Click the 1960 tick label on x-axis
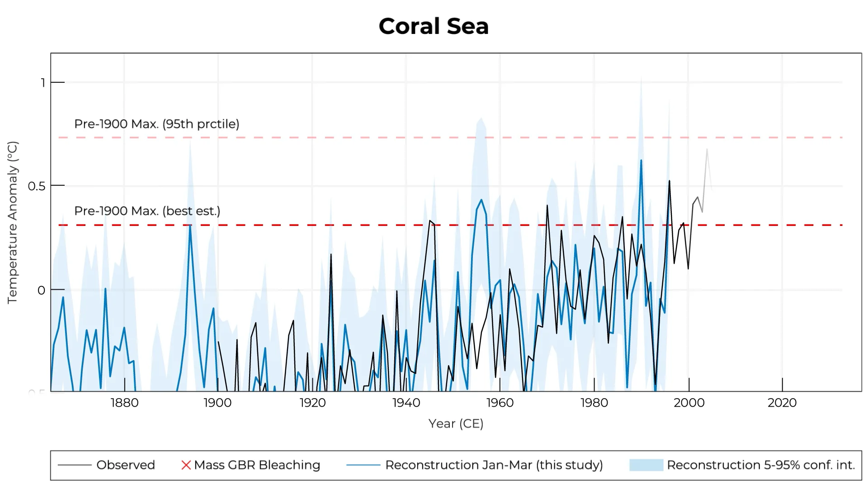The height and width of the screenshot is (488, 868). [500, 403]
